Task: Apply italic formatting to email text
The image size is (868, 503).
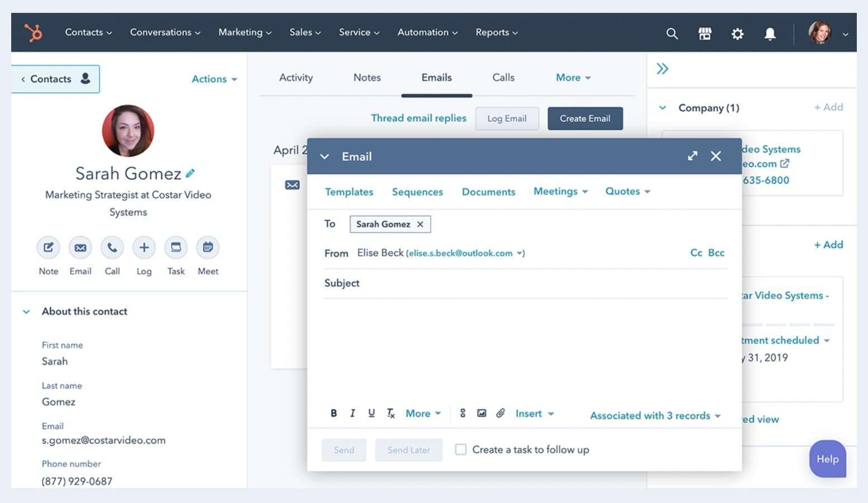Action: click(352, 413)
